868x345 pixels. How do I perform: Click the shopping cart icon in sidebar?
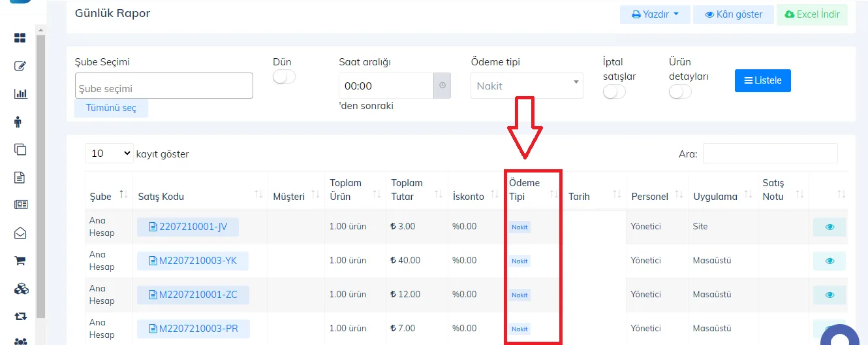click(20, 260)
